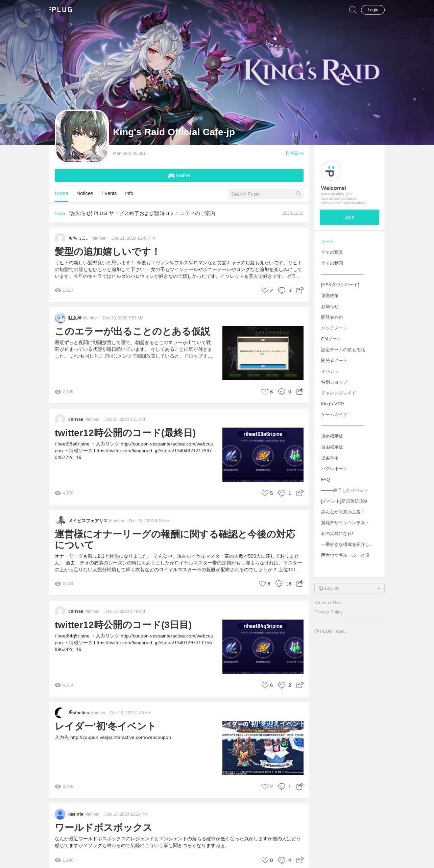Like the オナーリーグの報酬 post
The image size is (434, 868).
(x=262, y=584)
